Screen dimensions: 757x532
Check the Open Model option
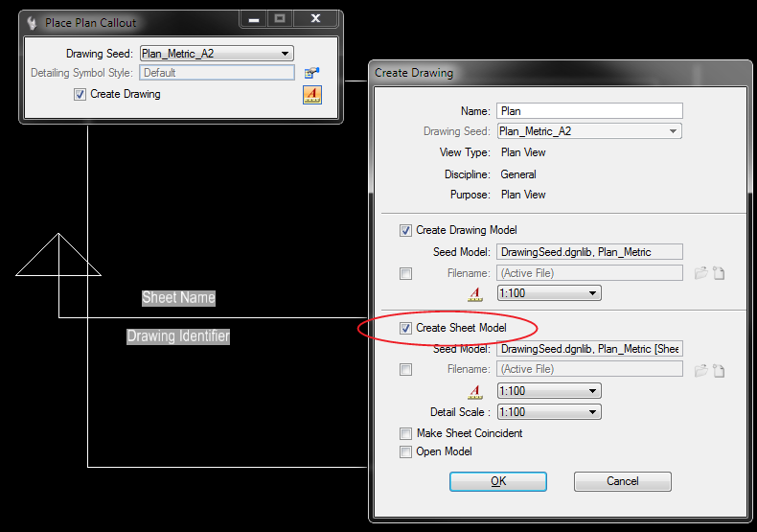(405, 451)
